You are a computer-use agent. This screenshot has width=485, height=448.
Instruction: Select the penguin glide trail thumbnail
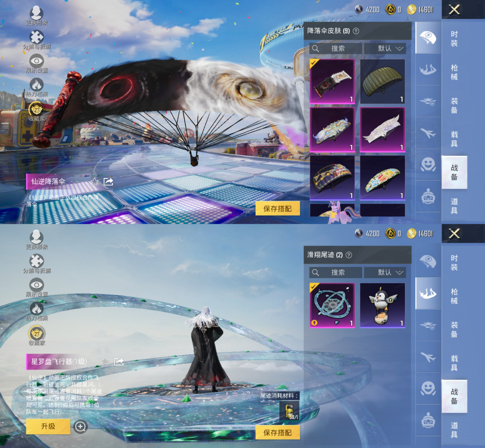(383, 305)
